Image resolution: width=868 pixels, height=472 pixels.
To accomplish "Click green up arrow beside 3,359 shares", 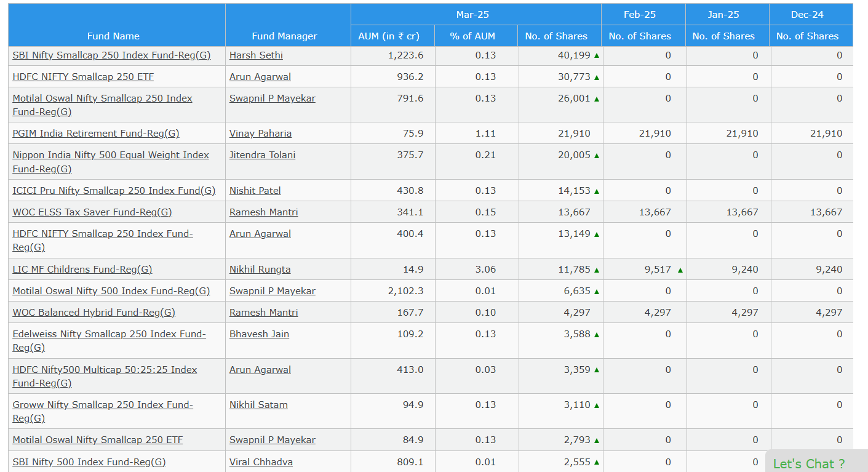I will click(x=597, y=370).
